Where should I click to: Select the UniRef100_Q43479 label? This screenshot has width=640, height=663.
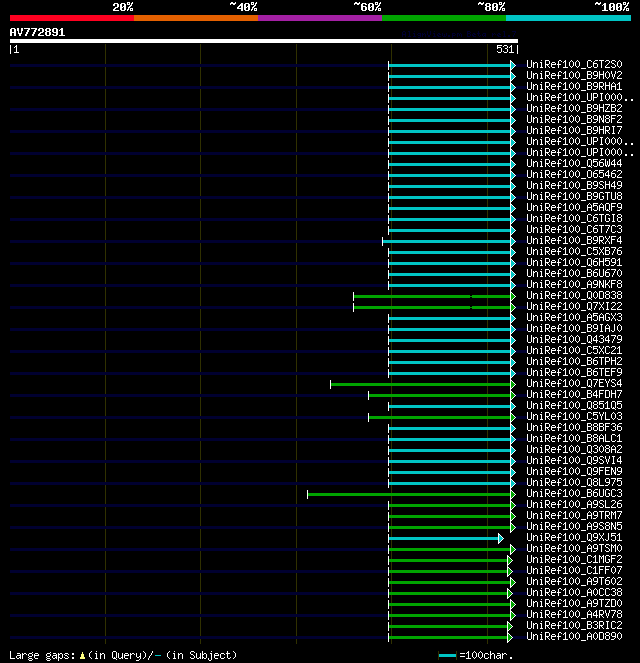pyautogui.click(x=574, y=339)
